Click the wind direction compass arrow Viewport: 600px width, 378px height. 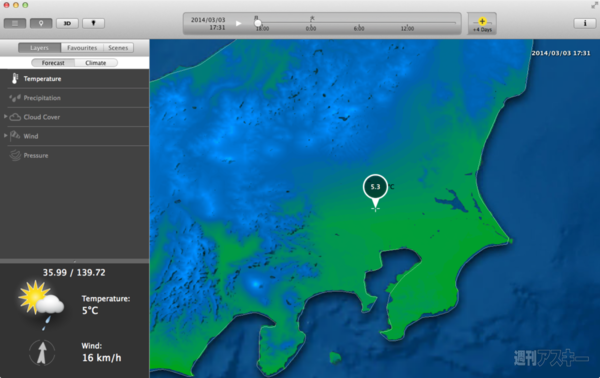pos(42,352)
